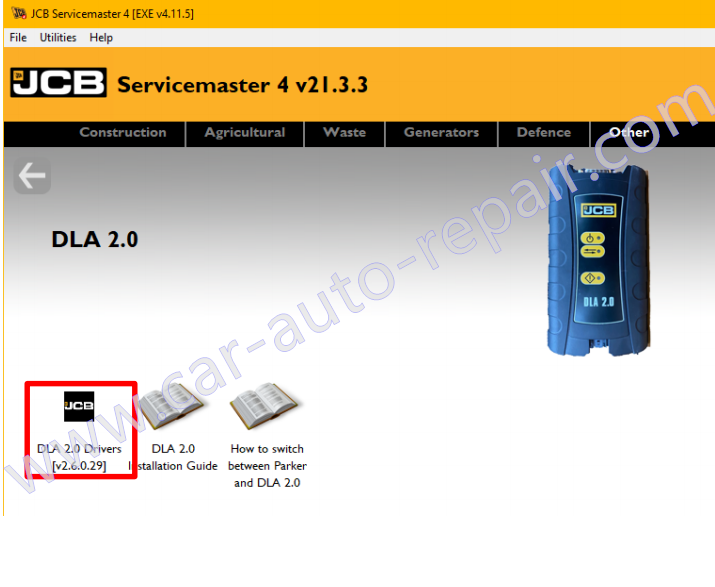Viewport: 715px width, 587px height.
Task: Launch the DLA 2.0 Drivers JCB icon
Action: [x=79, y=406]
